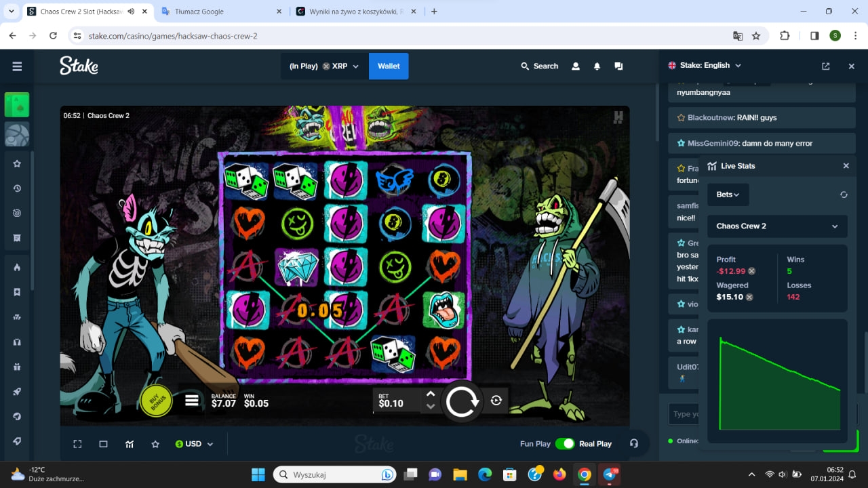The width and height of the screenshot is (868, 488).
Task: Switch to theatre mode view
Action: coord(103,444)
